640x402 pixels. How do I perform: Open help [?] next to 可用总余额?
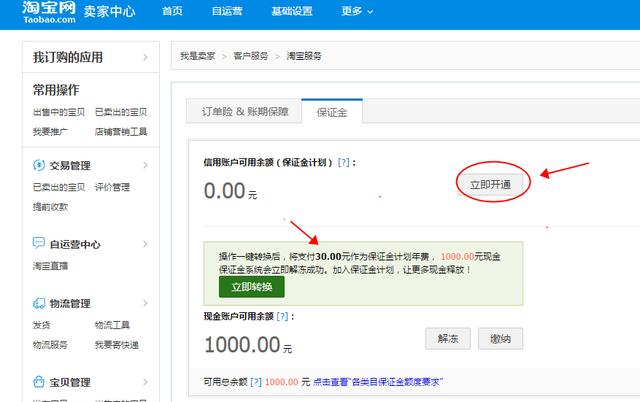[x=256, y=382]
